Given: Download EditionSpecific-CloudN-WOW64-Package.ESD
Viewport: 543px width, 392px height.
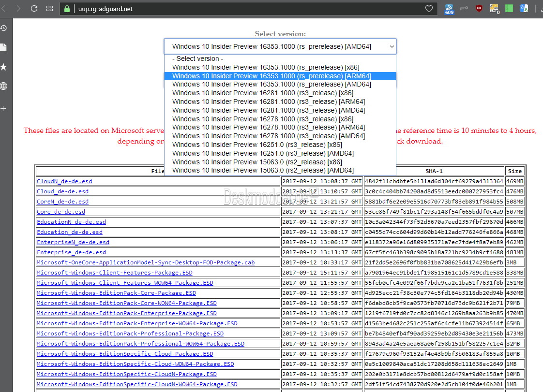Looking at the screenshot, I should (137, 384).
